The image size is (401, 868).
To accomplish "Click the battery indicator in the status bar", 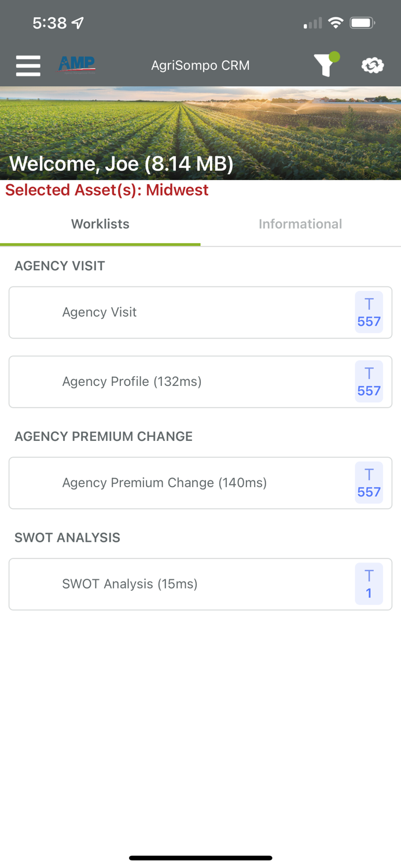I will 364,23.
